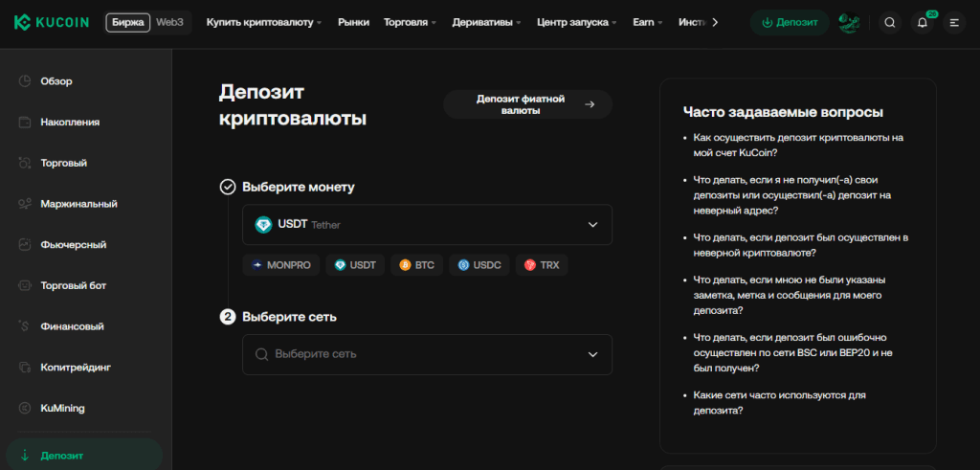Image resolution: width=980 pixels, height=470 pixels.
Task: Click the Обзор sidebar icon
Action: pyautogui.click(x=24, y=81)
